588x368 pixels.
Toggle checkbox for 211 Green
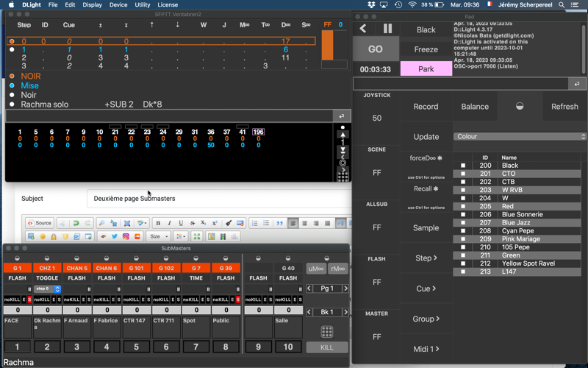[x=463, y=255]
